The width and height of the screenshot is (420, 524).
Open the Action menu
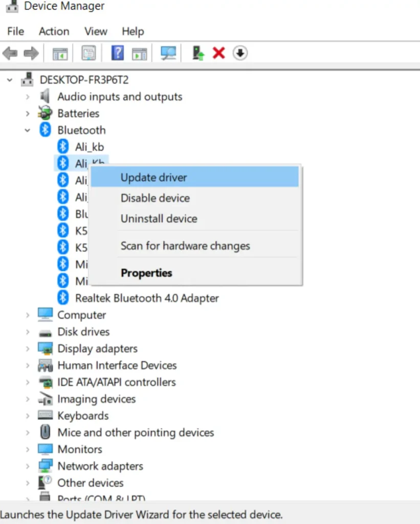(54, 31)
